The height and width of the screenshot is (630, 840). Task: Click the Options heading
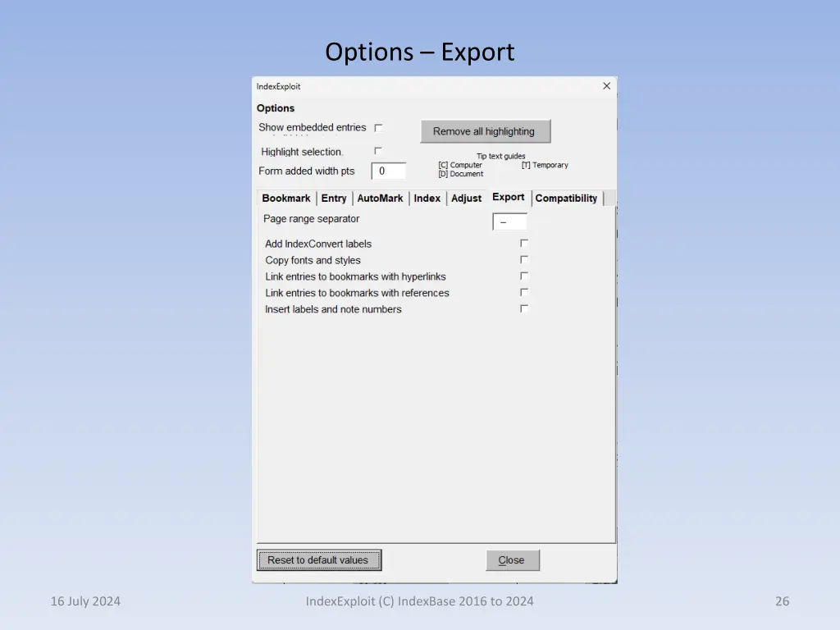click(x=276, y=108)
